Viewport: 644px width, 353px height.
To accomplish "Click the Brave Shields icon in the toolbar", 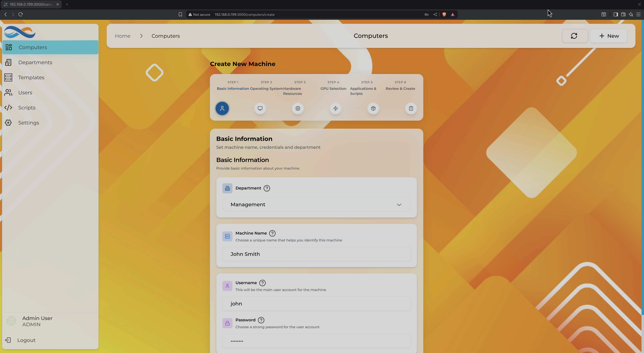I will [x=444, y=14].
